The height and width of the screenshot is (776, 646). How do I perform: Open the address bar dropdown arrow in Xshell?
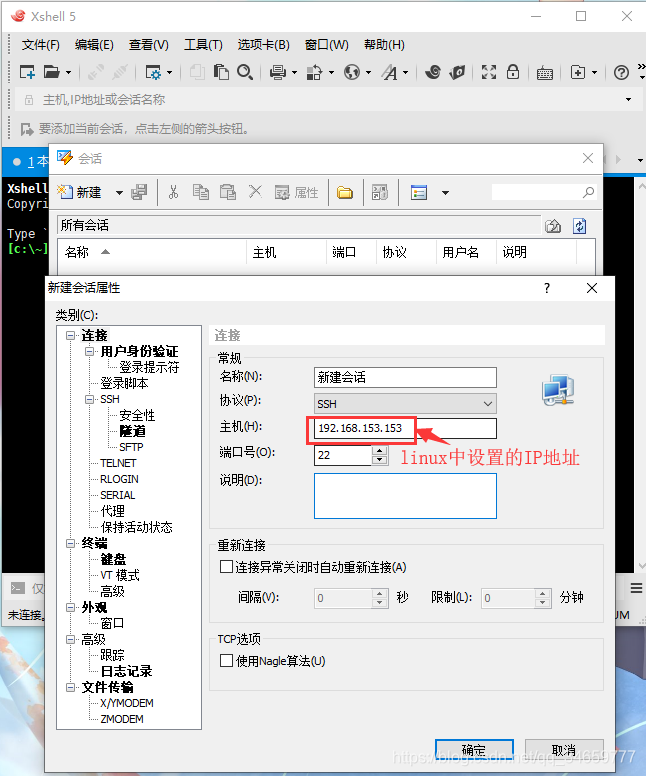[x=628, y=99]
